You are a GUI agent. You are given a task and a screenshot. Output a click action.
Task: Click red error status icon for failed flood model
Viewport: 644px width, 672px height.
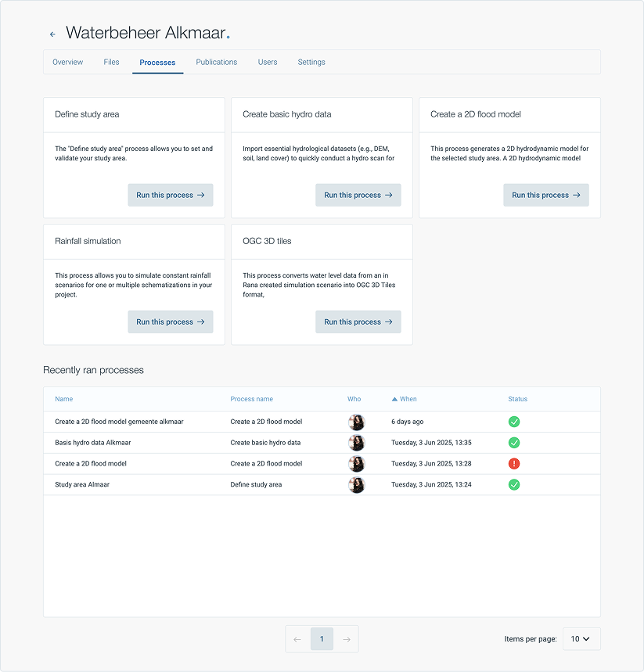click(x=514, y=464)
